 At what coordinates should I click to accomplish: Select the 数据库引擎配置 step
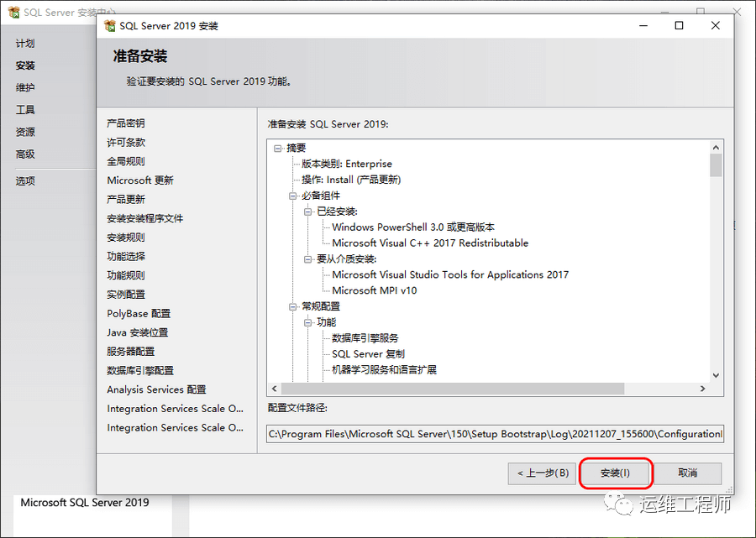pyautogui.click(x=140, y=371)
